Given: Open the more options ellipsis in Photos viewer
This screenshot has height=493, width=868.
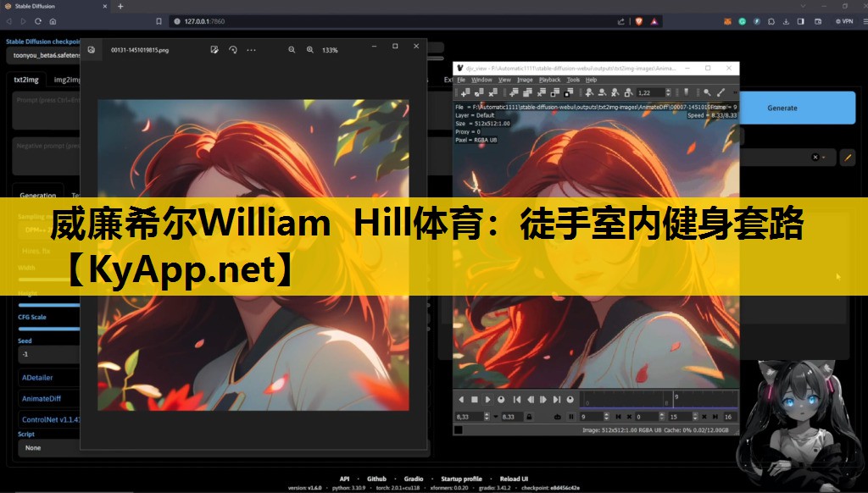Looking at the screenshot, I should click(x=251, y=50).
